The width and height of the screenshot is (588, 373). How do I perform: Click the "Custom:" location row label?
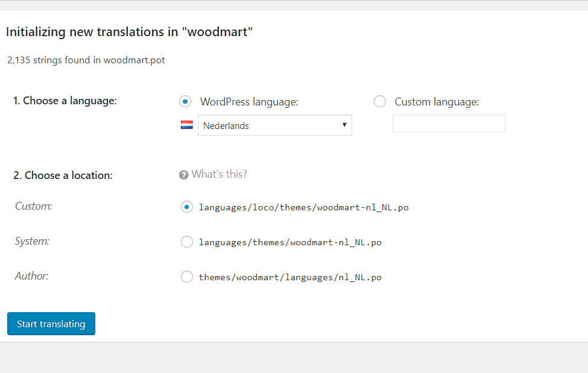34,206
